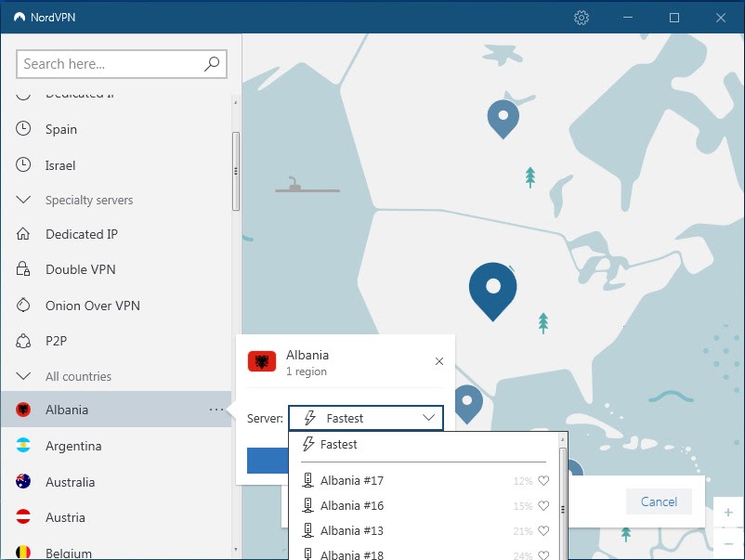Click the P2P icon
The height and width of the screenshot is (560, 745).
(23, 341)
